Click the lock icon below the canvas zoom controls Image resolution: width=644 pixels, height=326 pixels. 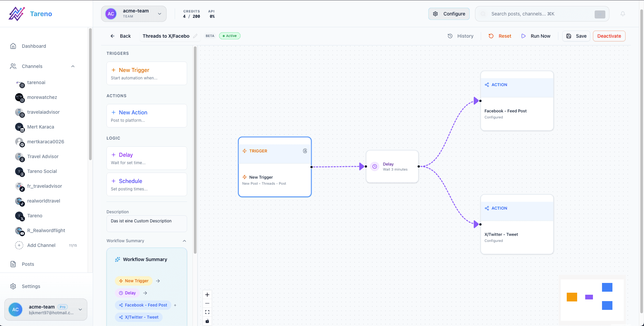(x=207, y=321)
